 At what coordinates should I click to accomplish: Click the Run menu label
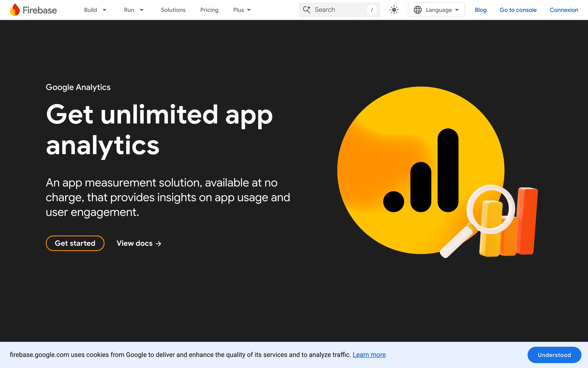coord(129,10)
